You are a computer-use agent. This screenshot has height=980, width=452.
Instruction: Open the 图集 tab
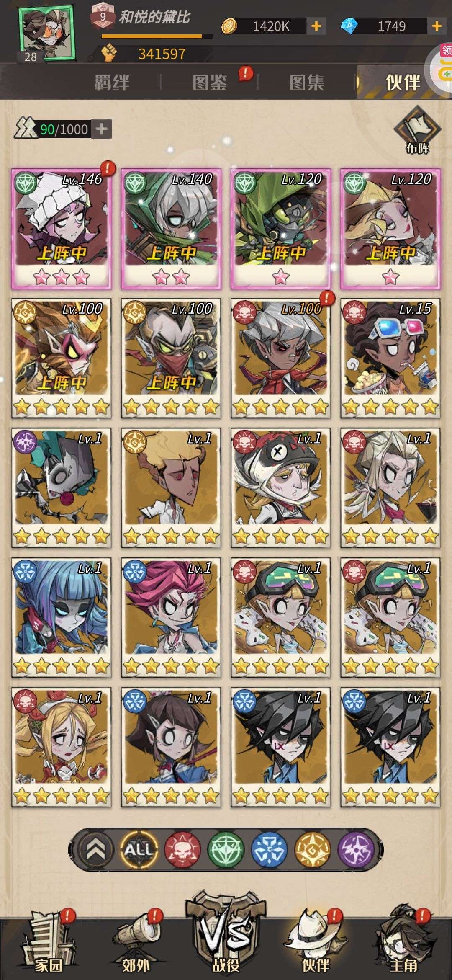click(307, 83)
